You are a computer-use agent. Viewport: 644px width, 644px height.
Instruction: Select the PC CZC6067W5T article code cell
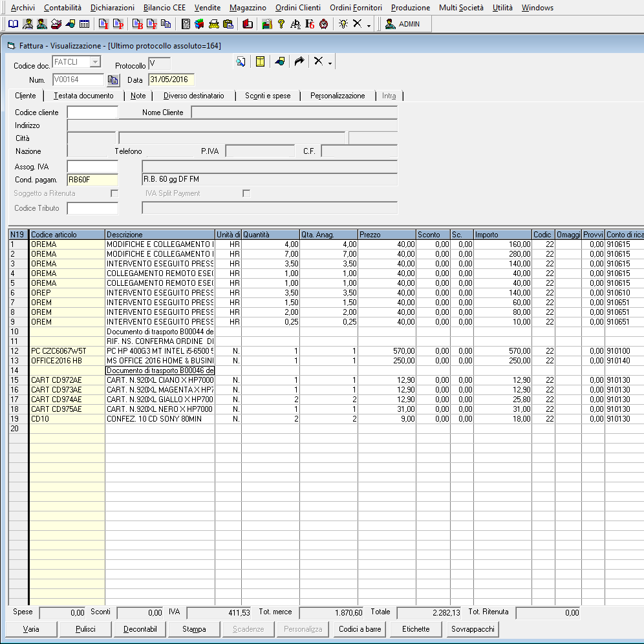tap(67, 351)
